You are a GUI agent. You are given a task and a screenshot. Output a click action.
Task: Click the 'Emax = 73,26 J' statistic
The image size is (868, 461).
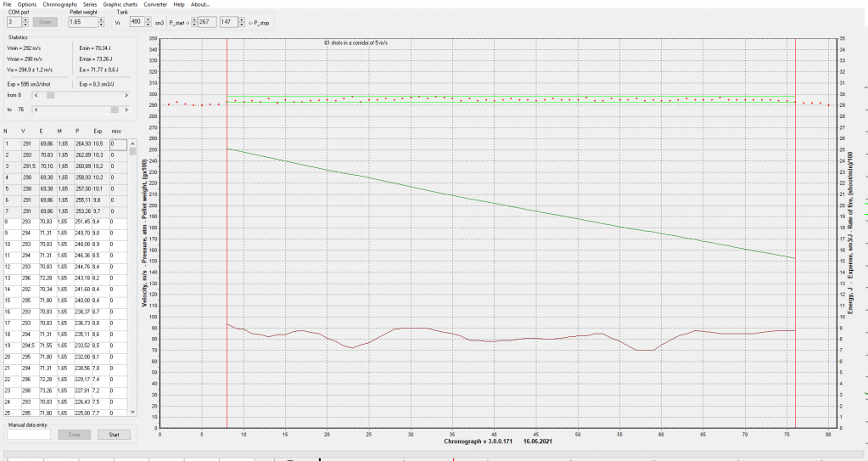pyautogui.click(x=97, y=59)
